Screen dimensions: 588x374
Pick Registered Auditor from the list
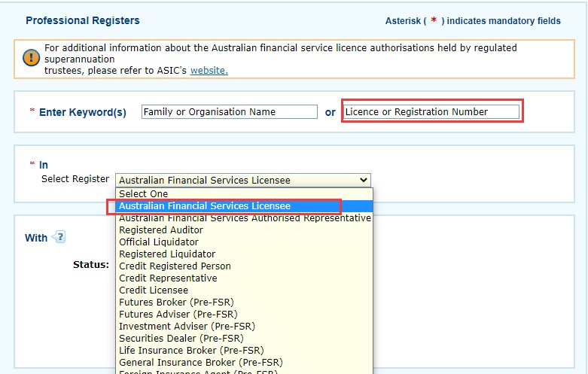(161, 230)
